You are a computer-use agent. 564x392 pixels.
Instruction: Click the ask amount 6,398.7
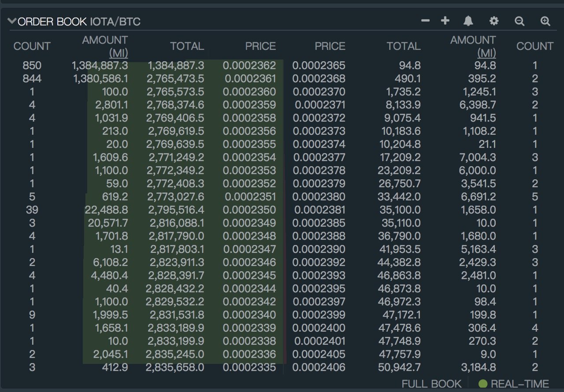(x=478, y=105)
